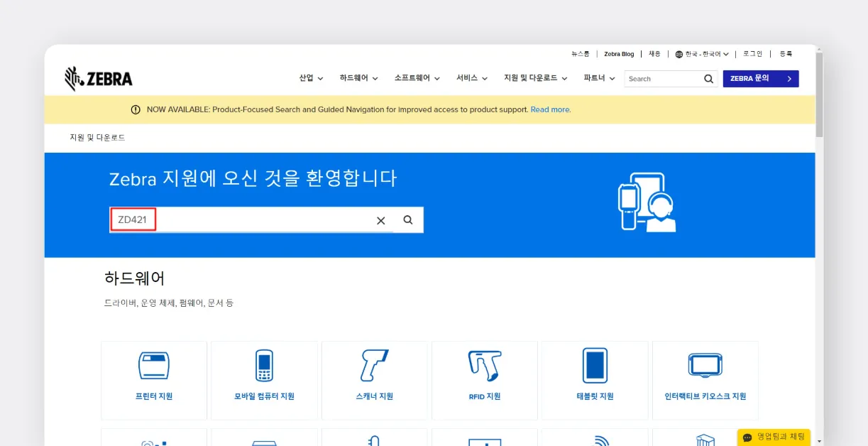Click the 하드웨어 section heading
The image size is (868, 446).
coord(135,278)
